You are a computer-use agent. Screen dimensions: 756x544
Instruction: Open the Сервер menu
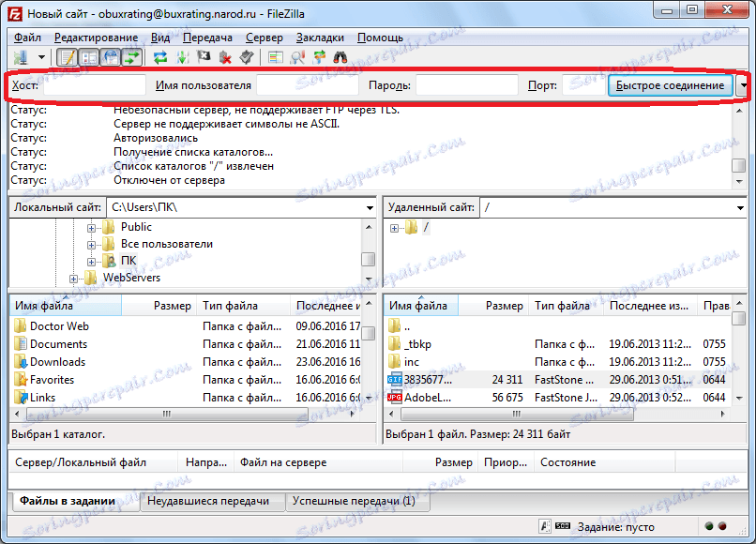[265, 38]
